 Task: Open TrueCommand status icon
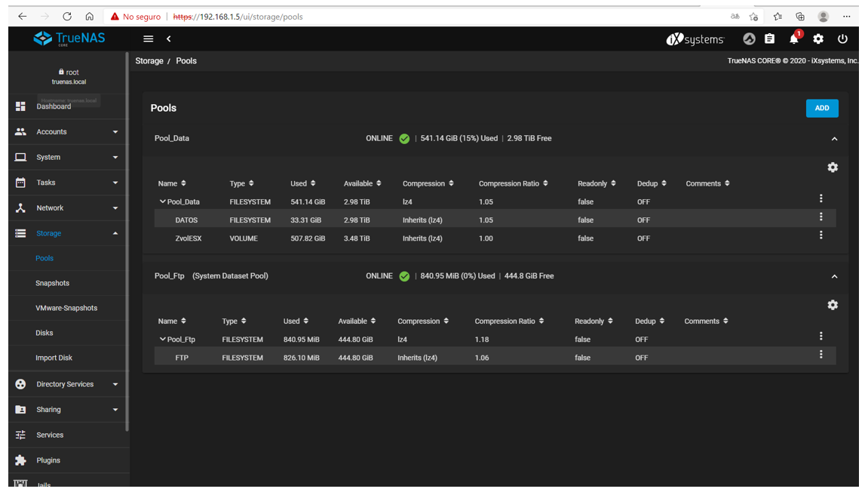coord(749,38)
